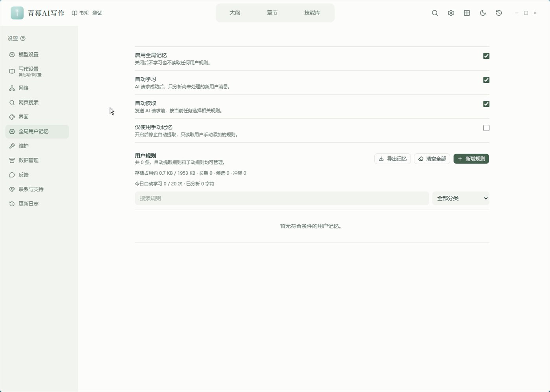Click the search magnifier icon in top bar
Viewport: 550px width, 392px height.
435,13
